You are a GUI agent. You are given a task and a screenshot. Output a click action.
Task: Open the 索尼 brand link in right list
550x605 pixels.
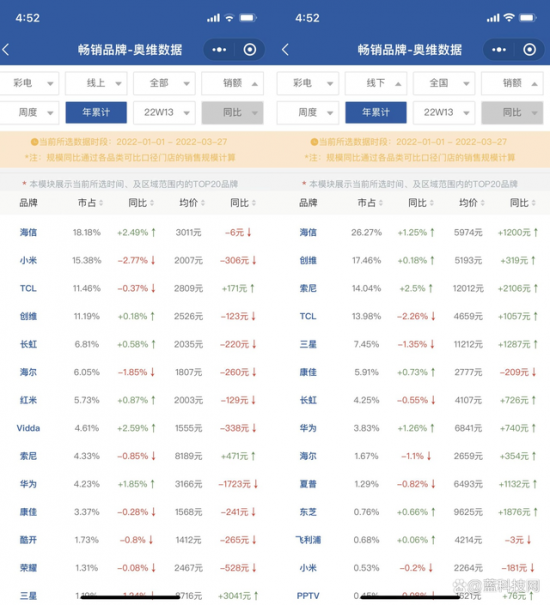(308, 288)
